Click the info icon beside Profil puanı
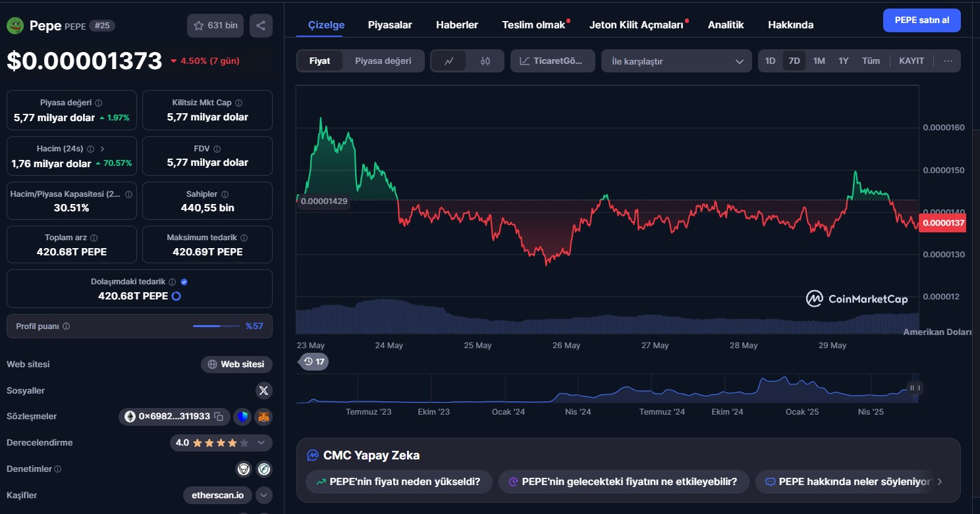The height and width of the screenshot is (514, 980). [66, 326]
